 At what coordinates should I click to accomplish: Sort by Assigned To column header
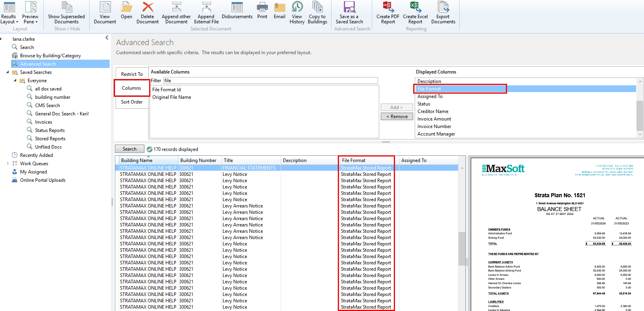429,160
